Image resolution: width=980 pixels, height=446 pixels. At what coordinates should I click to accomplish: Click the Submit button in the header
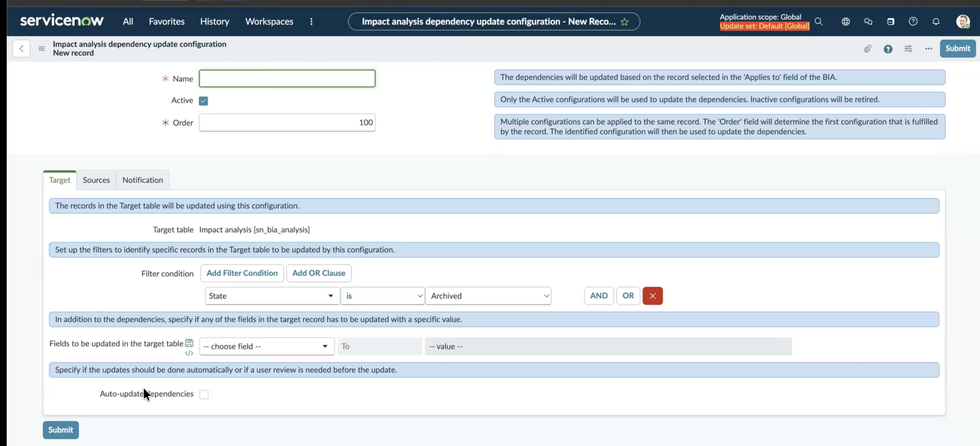point(958,49)
